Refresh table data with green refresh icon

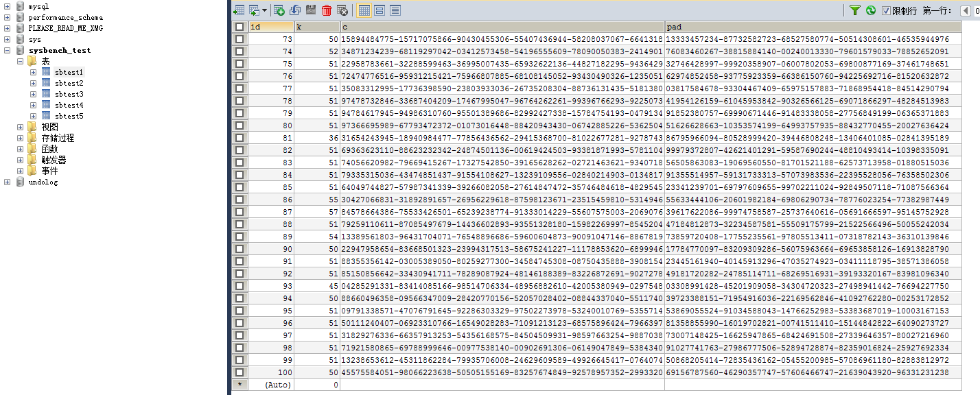[870, 10]
